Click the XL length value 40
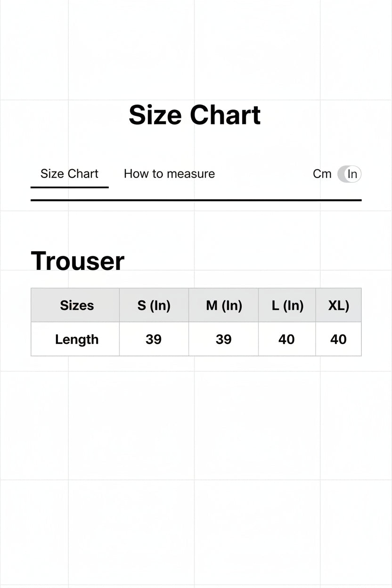 coord(339,339)
